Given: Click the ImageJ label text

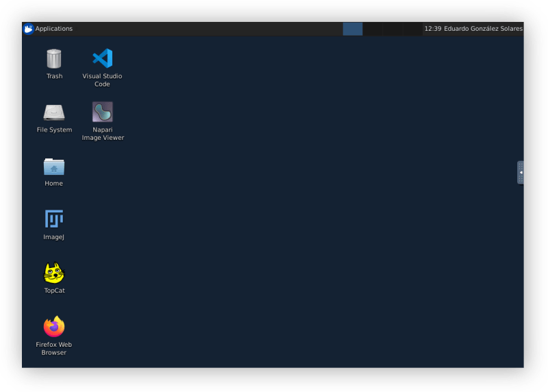Looking at the screenshot, I should point(54,237).
